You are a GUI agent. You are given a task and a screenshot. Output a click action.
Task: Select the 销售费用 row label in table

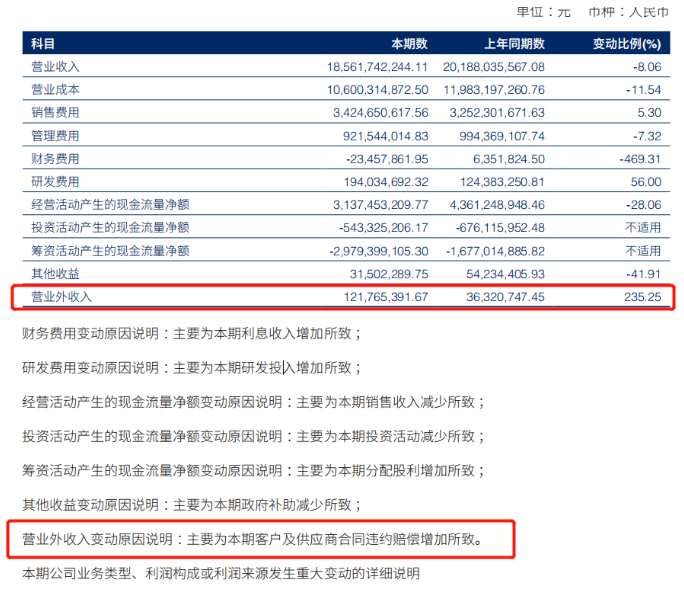coord(55,113)
